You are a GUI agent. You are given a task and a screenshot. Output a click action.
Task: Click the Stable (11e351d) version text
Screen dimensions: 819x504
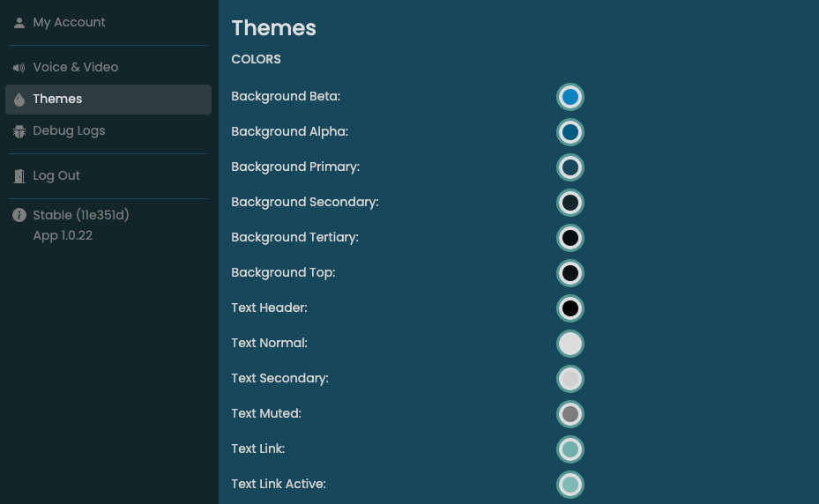tap(81, 216)
